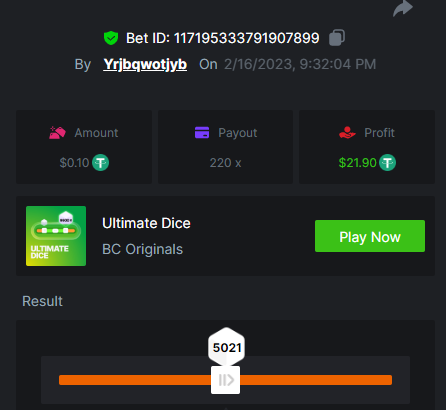Click the dice slider handle
This screenshot has width=446, height=410.
[x=226, y=380]
